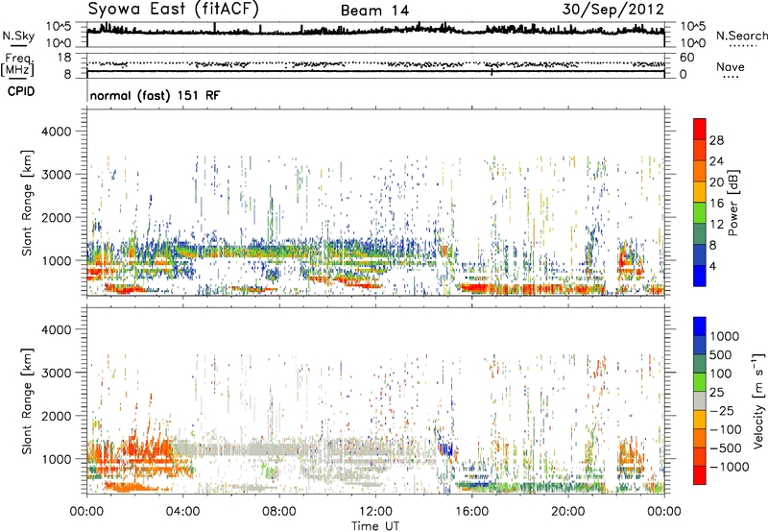Click the velocity range-time plot panel

(375, 400)
